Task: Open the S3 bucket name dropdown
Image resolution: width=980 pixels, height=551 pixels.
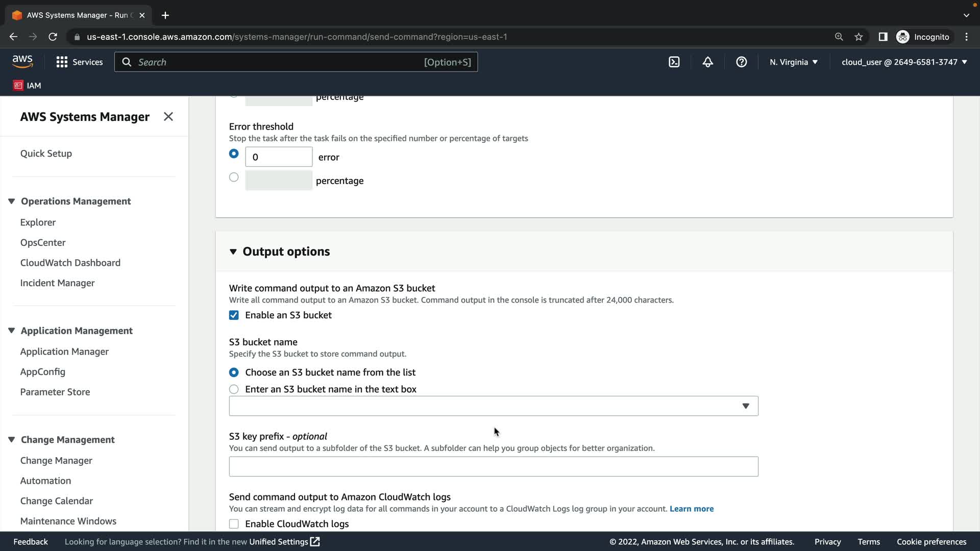Action: point(493,406)
